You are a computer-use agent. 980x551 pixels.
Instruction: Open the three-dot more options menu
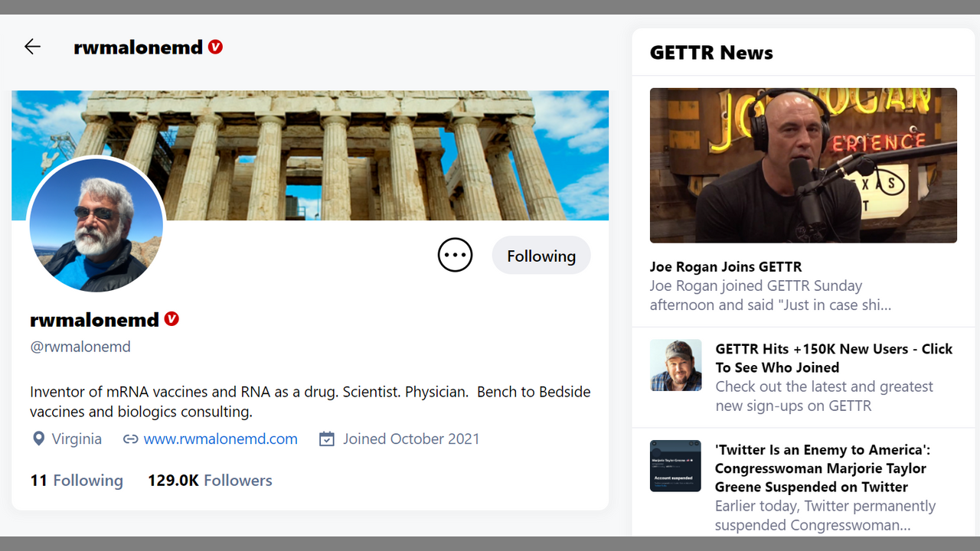[x=455, y=256]
